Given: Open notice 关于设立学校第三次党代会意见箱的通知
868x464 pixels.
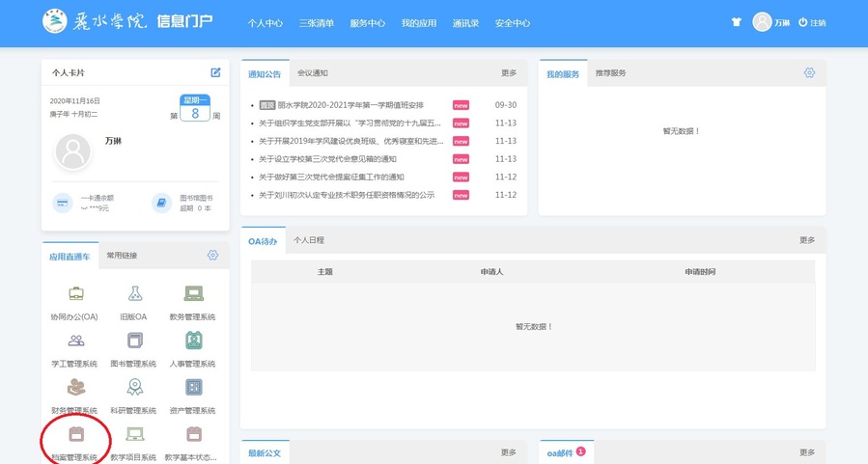Looking at the screenshot, I should tap(327, 159).
